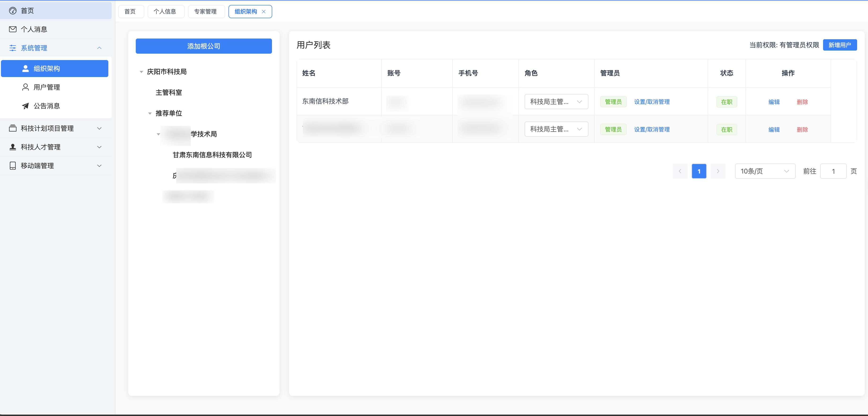Click the briefcase icon for 科技计划项目管理
The height and width of the screenshot is (416, 868).
13,128
